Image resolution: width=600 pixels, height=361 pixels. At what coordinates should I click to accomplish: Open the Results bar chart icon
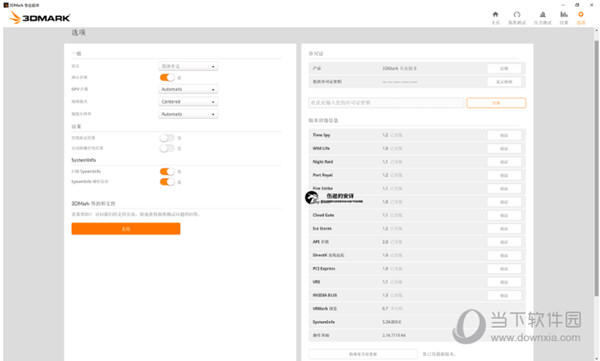coord(564,15)
